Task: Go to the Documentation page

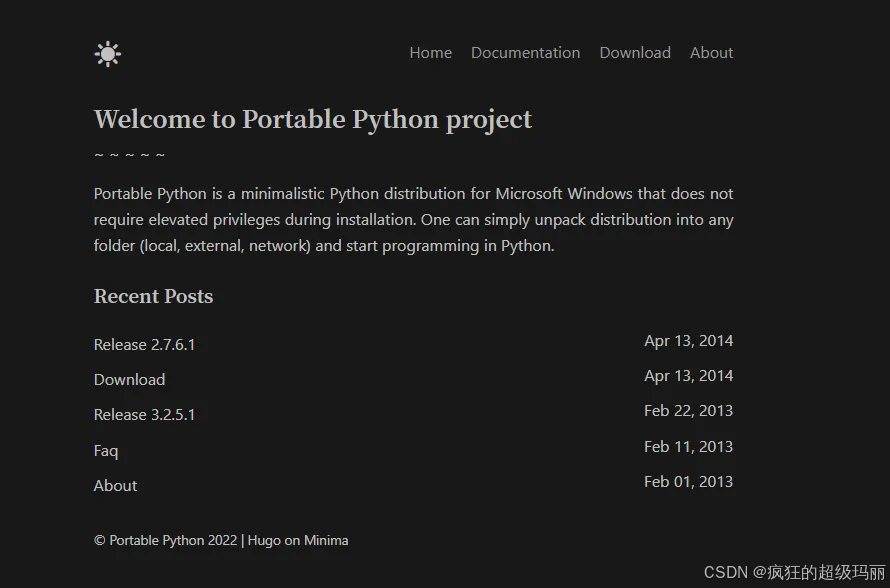Action: click(x=525, y=53)
